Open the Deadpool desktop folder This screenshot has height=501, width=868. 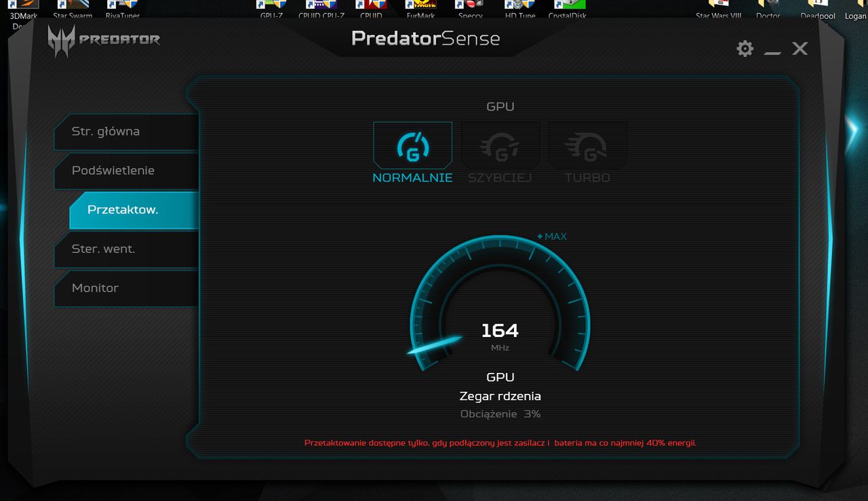point(818,9)
